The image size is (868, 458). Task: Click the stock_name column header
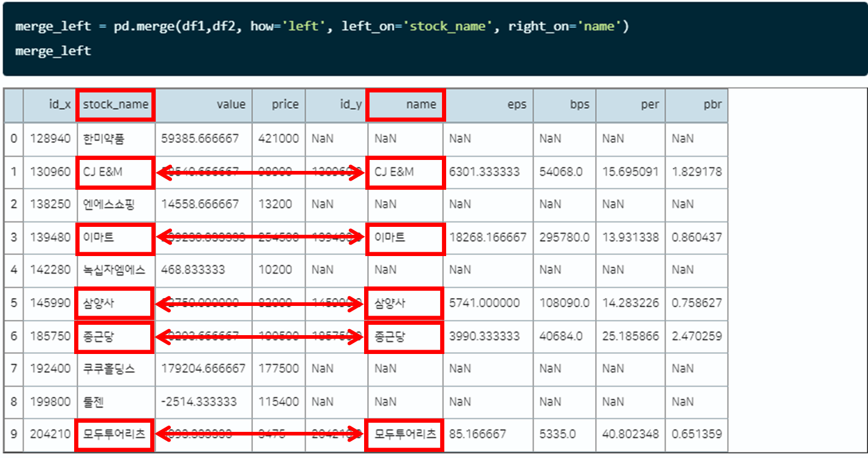115,105
